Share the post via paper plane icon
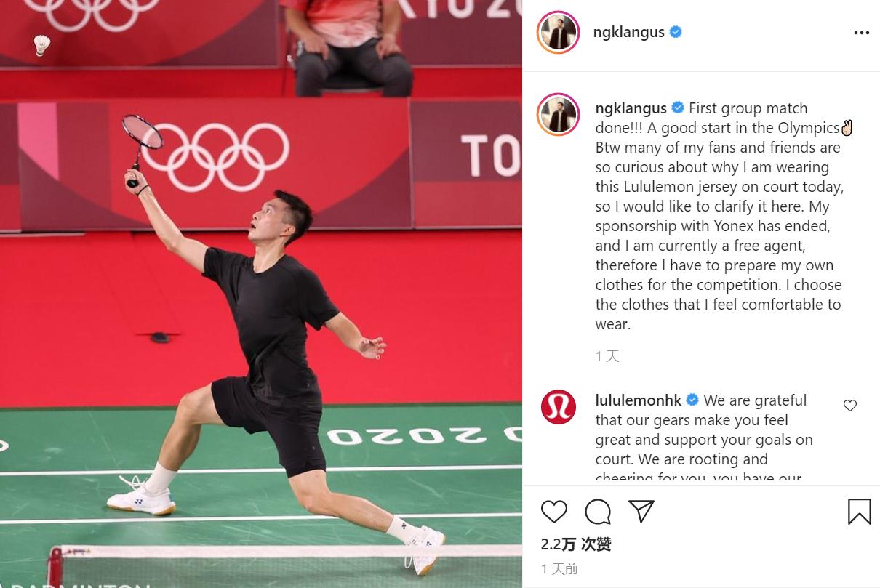The height and width of the screenshot is (588, 880). [641, 510]
